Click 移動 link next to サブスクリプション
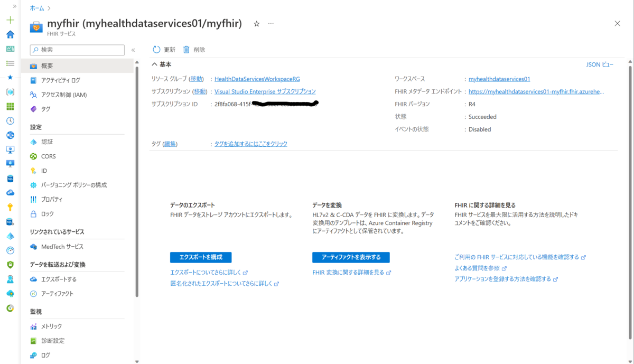 point(200,91)
